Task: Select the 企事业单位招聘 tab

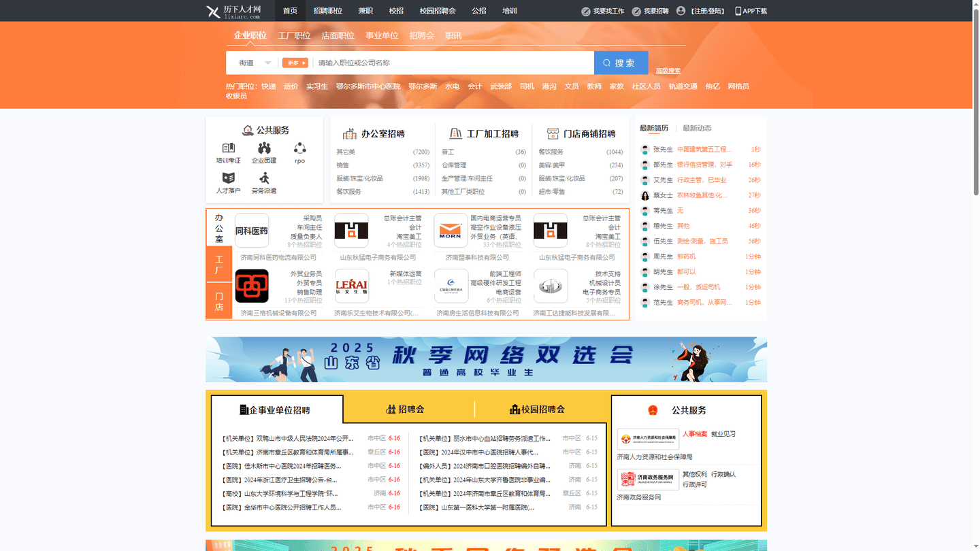Action: pos(276,410)
